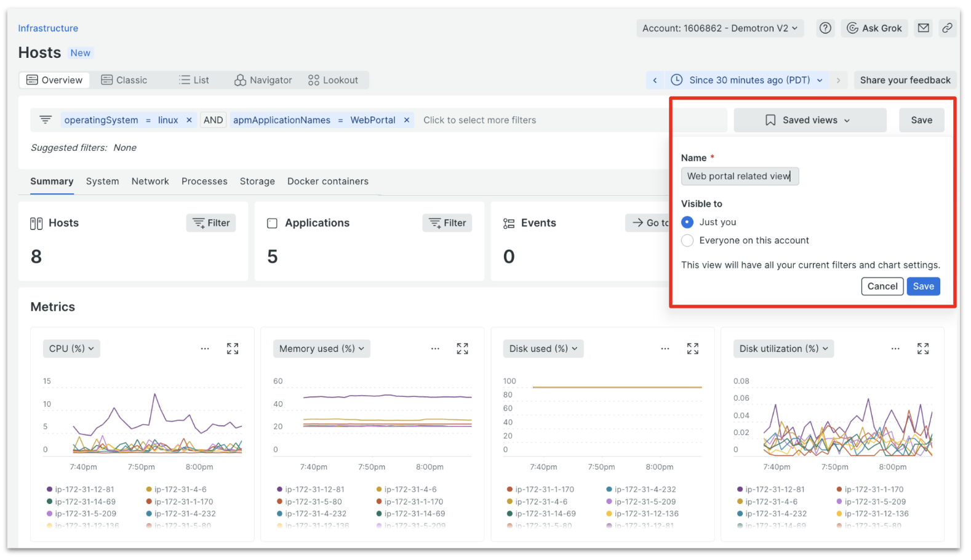Change the CPU (%) metric dropdown

pyautogui.click(x=71, y=349)
